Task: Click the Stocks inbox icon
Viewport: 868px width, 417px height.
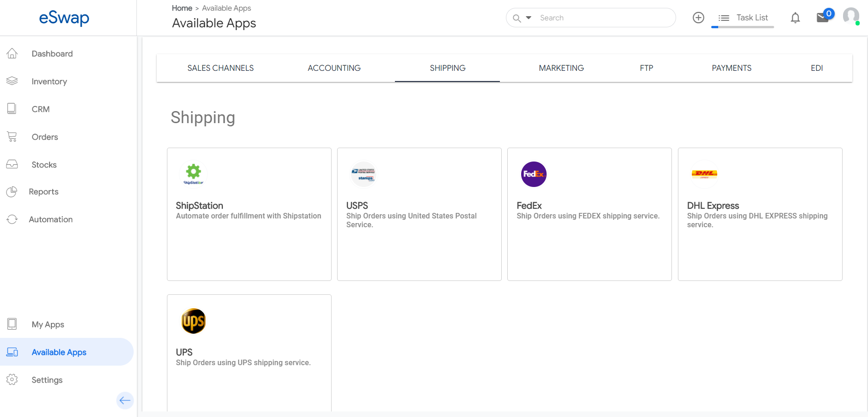Action: (x=12, y=164)
